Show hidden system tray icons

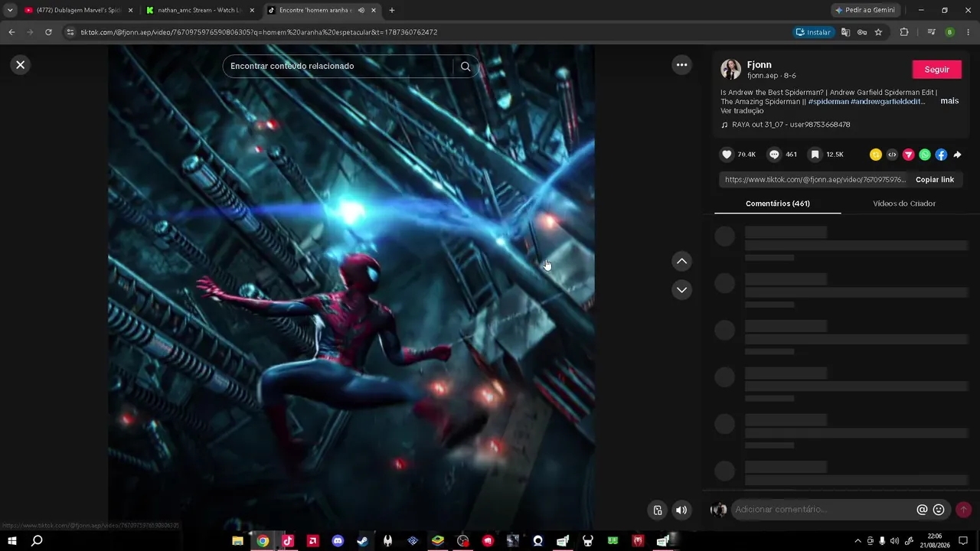point(857,541)
